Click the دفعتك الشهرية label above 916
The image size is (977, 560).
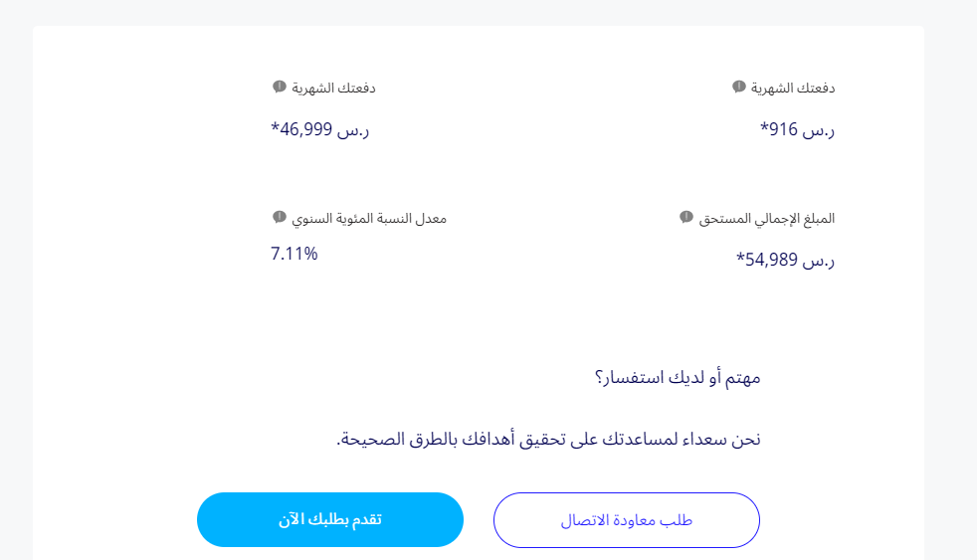[x=793, y=88]
